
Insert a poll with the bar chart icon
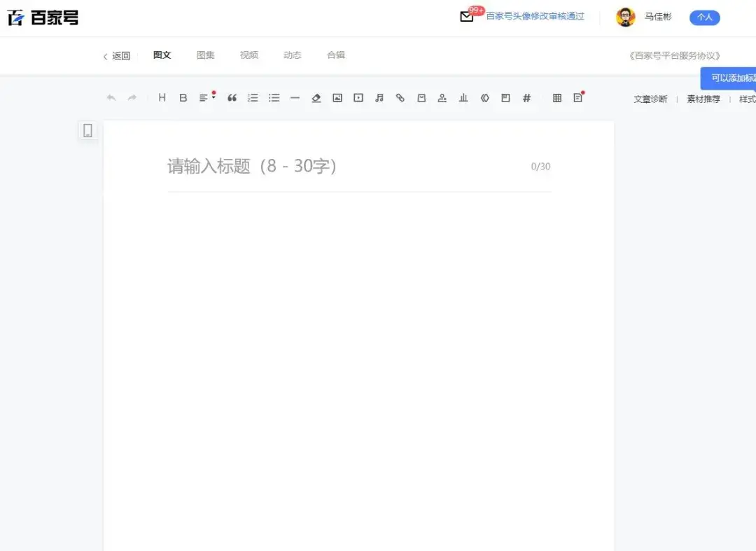[x=463, y=98]
